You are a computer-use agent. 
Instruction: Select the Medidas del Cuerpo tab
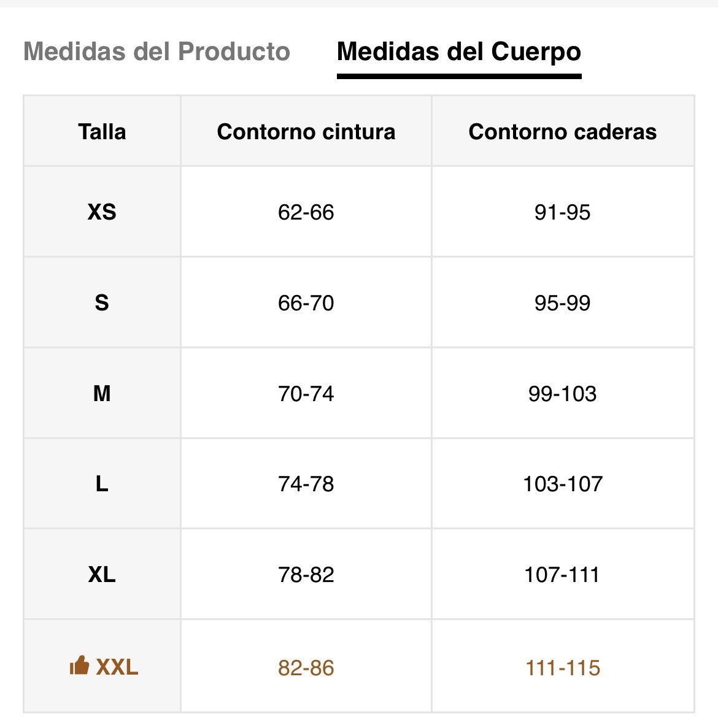(459, 52)
